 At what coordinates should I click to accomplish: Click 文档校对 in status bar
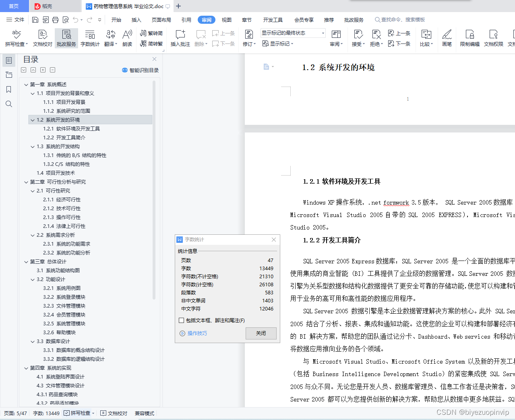(114, 413)
